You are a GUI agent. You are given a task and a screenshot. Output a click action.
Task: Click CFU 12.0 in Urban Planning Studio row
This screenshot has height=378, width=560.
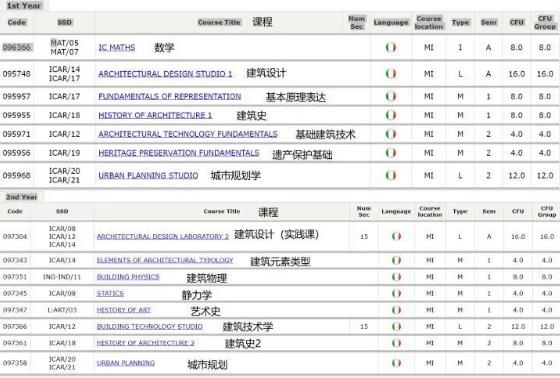click(x=516, y=175)
